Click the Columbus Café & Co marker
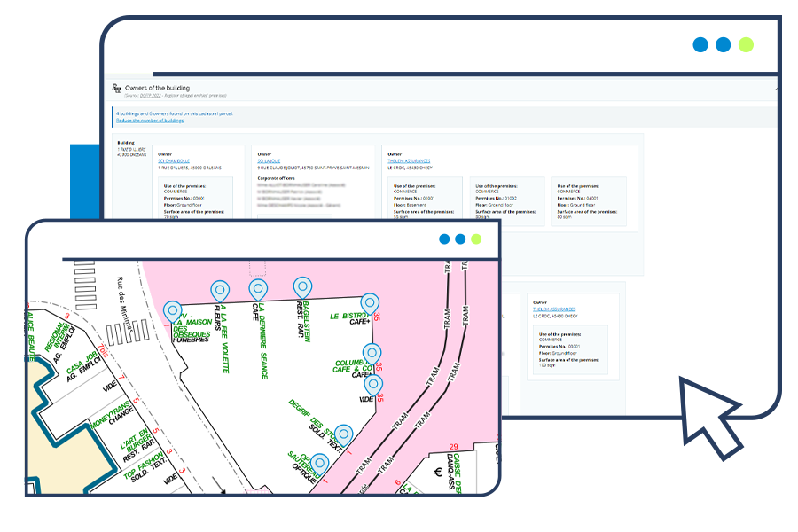This screenshot has height=532, width=798. (372, 351)
